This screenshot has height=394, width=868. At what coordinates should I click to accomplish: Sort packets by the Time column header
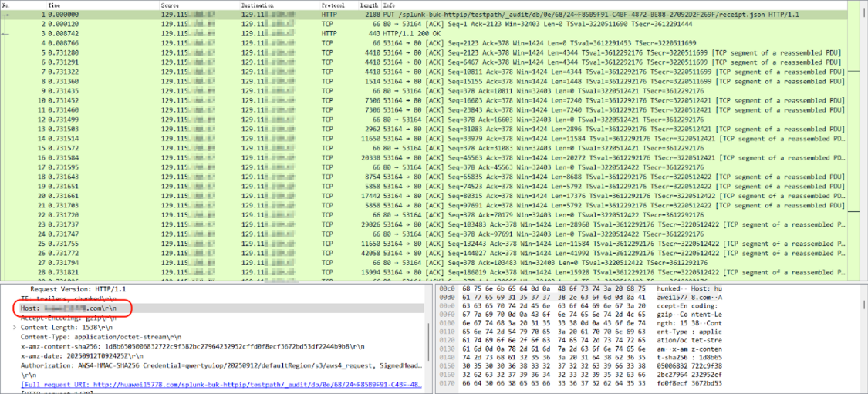(x=55, y=5)
